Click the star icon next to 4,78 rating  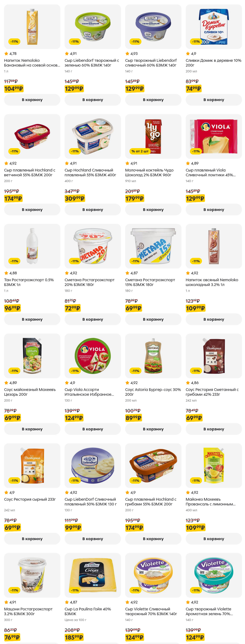(x=6, y=53)
